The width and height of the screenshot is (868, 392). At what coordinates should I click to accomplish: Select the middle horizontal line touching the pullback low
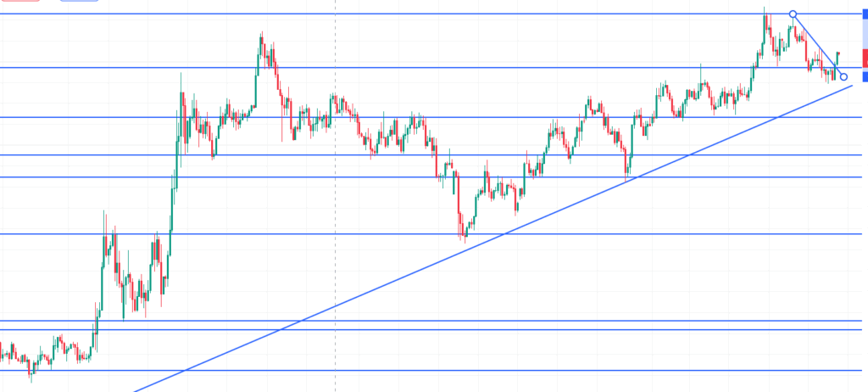[431, 234]
